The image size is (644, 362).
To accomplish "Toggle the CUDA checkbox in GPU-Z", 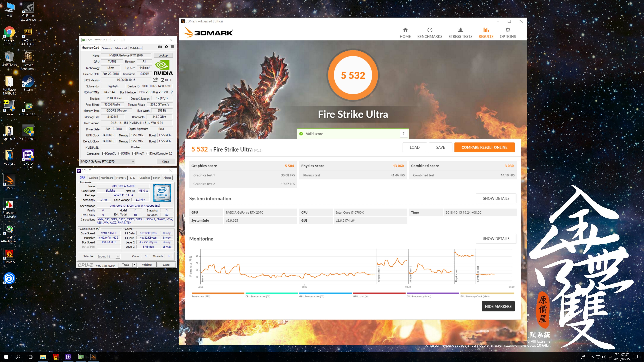I will pyautogui.click(x=120, y=153).
